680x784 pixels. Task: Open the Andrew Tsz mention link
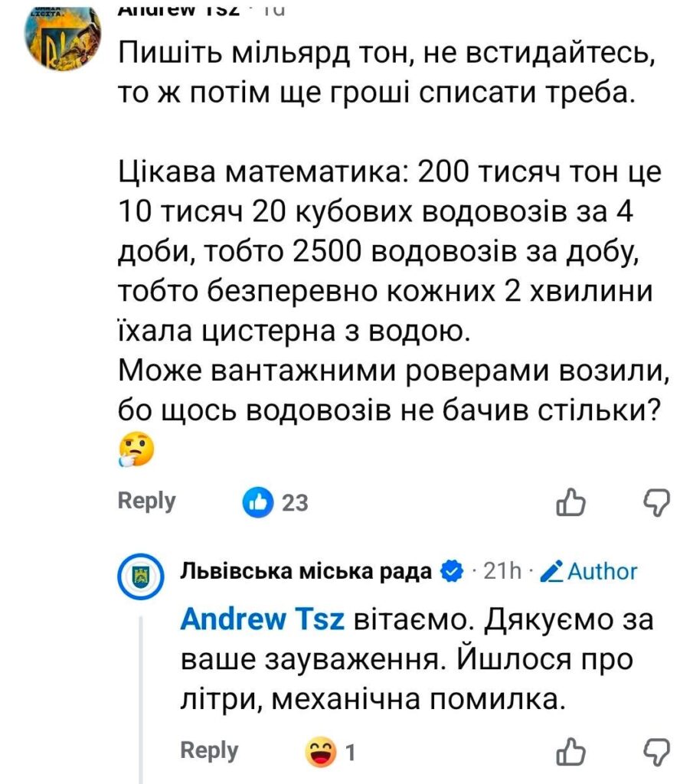coord(263,619)
